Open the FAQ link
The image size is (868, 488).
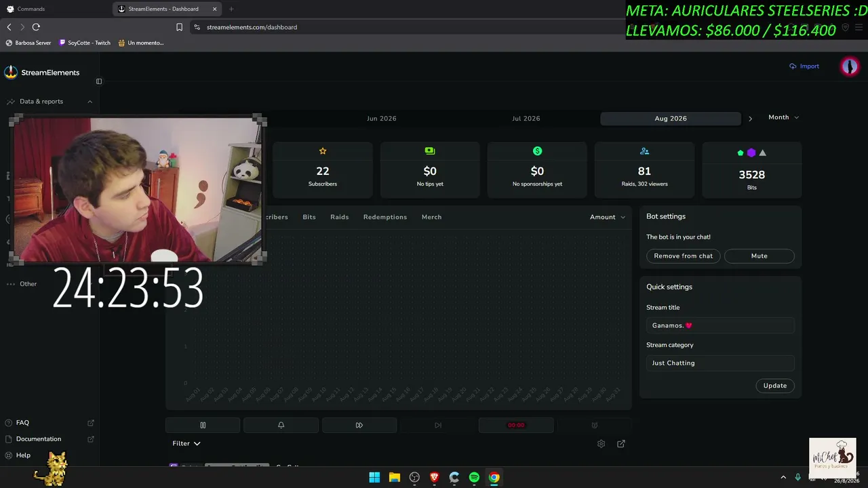50,422
